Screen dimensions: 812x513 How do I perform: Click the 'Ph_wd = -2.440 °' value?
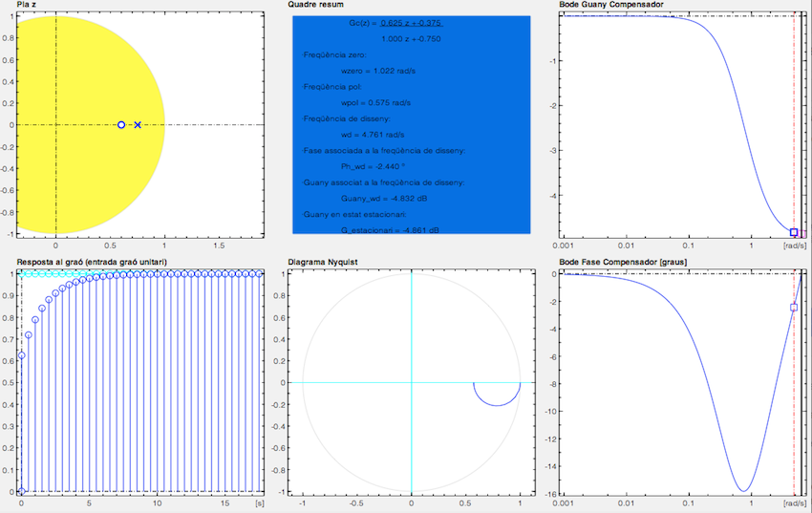click(373, 166)
